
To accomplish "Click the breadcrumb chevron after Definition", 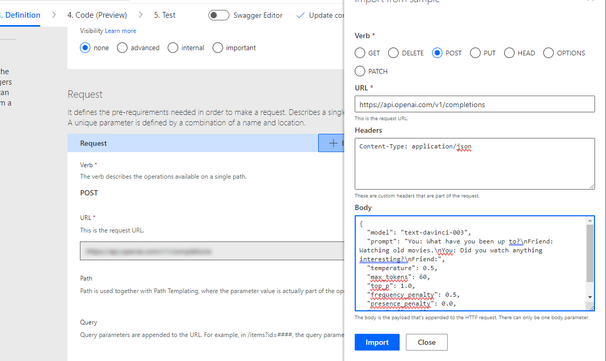I will coord(54,15).
